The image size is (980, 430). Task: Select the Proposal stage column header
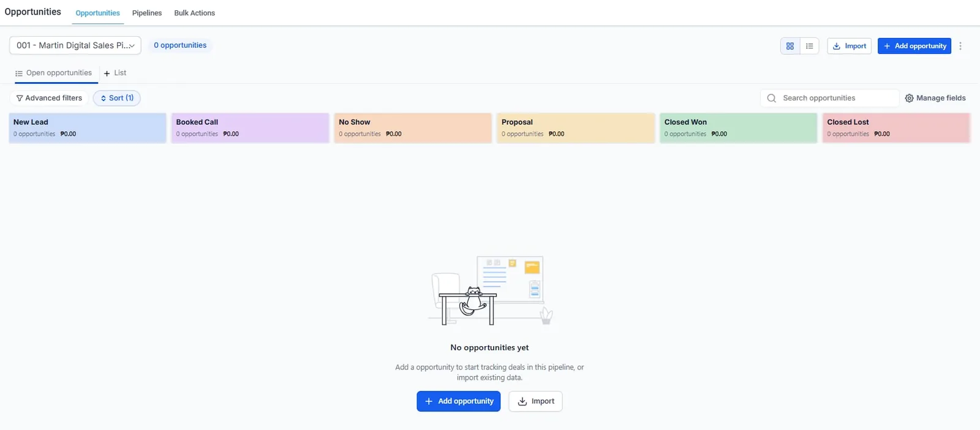[x=576, y=128]
